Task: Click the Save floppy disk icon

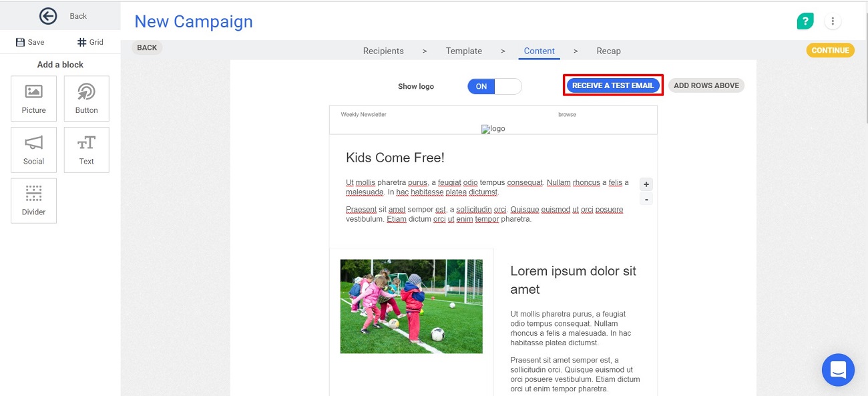Action: (20, 42)
